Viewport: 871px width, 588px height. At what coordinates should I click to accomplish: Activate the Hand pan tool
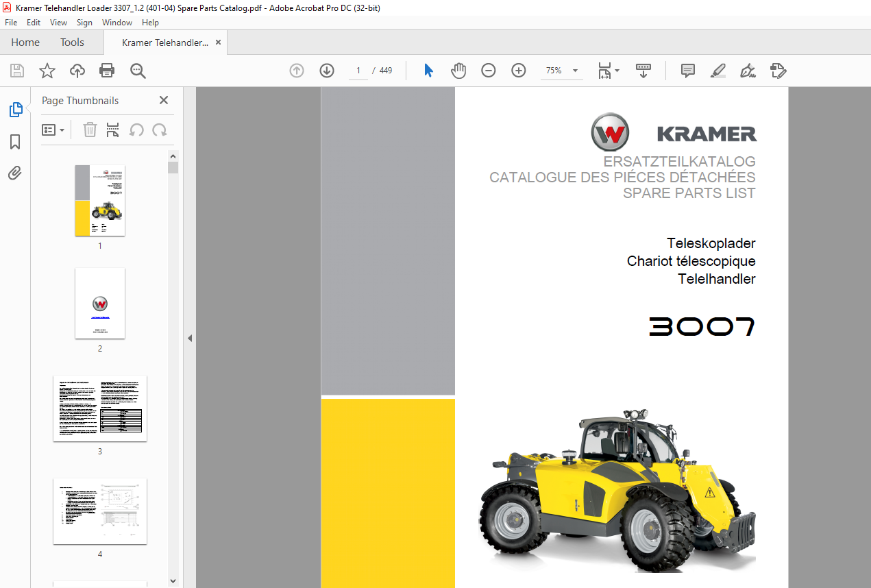tap(458, 71)
